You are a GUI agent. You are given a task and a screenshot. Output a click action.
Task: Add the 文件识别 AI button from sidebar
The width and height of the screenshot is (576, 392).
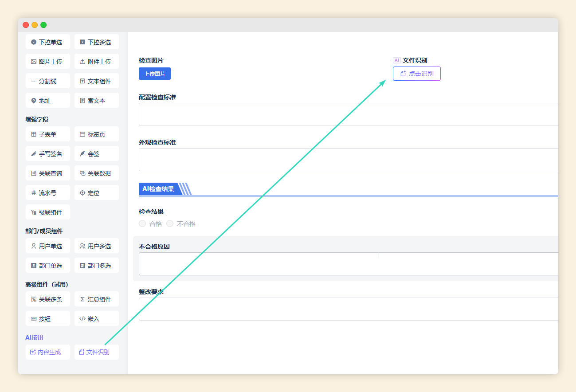coord(97,353)
